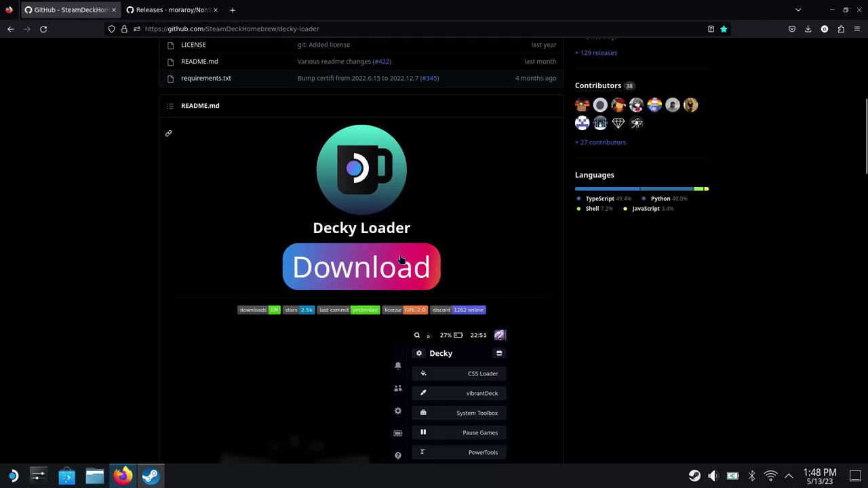868x488 pixels.
Task: Open the downloads 1M badge
Action: click(x=258, y=310)
